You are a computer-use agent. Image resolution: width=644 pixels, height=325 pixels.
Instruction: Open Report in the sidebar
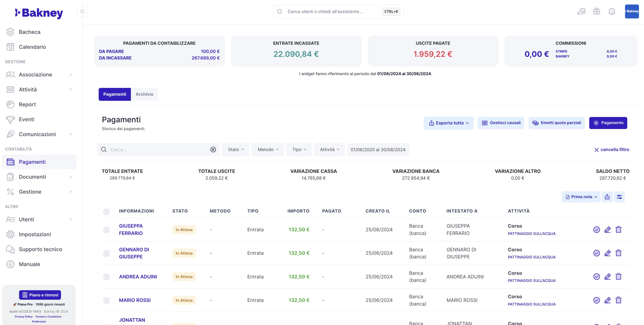39,104
